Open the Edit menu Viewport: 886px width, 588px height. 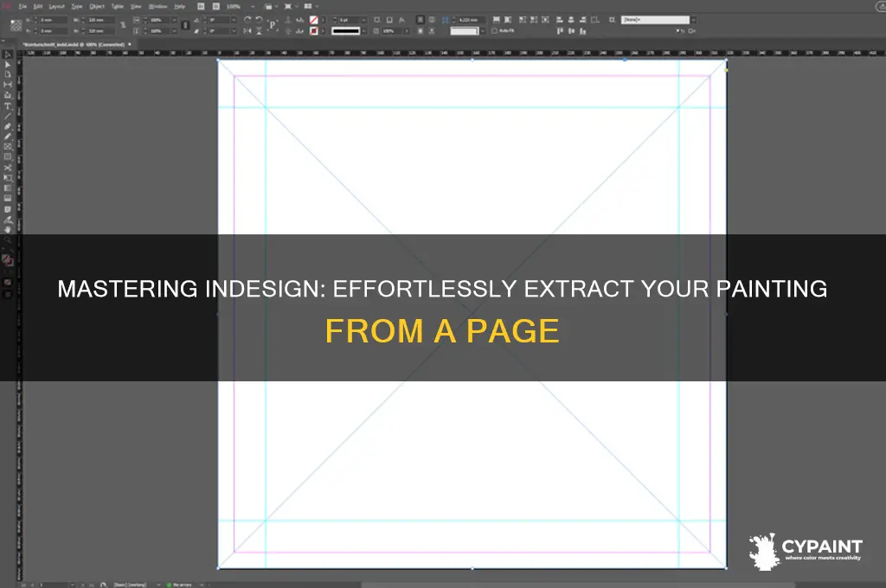point(38,6)
